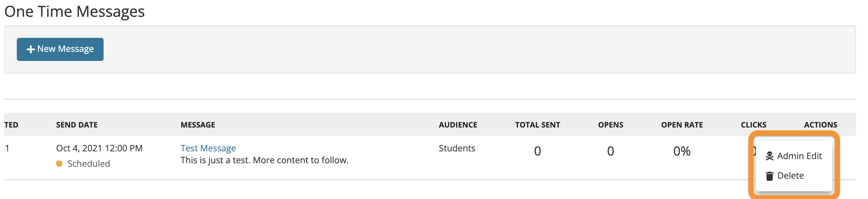Viewport: 868px width, 199px height.
Task: Choose Delete from the actions menu
Action: coord(791,176)
